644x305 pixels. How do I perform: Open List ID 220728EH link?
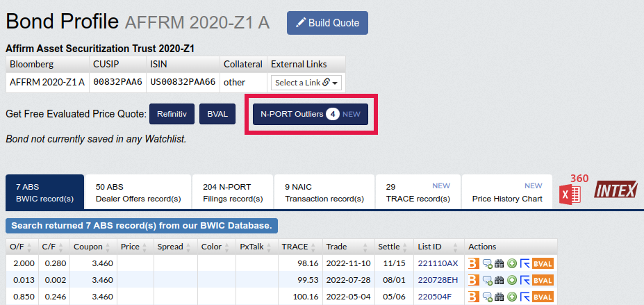pyautogui.click(x=438, y=280)
